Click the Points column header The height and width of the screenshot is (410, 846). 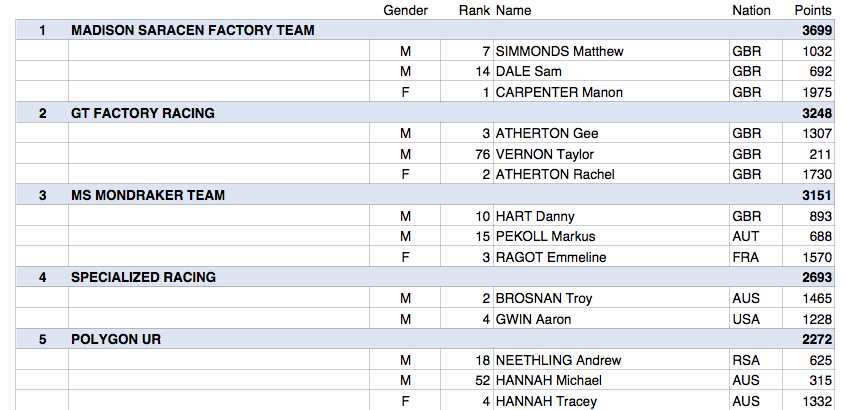(x=812, y=10)
